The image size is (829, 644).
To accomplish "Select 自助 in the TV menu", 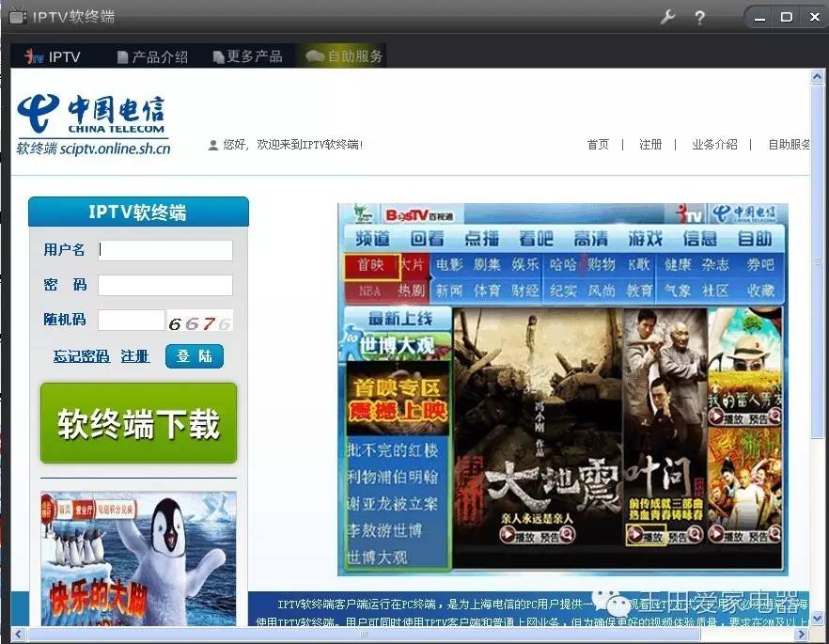I will (x=755, y=239).
